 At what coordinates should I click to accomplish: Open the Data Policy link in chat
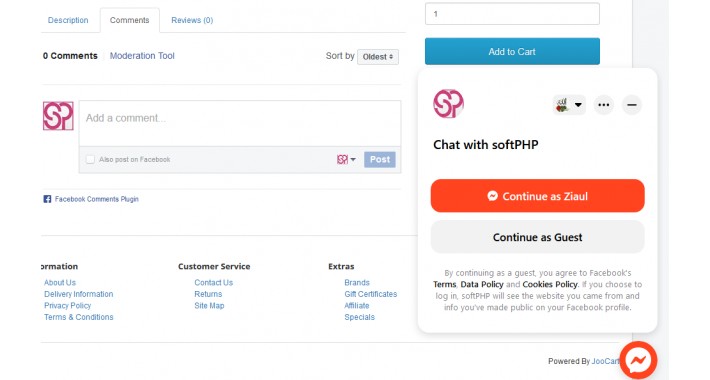(482, 284)
